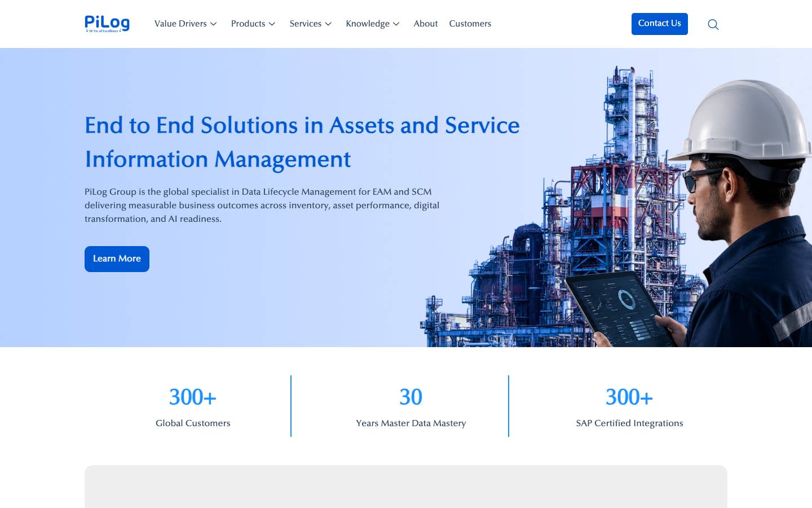Expand the Services dropdown chevron
This screenshot has width=812, height=508.
tap(328, 24)
